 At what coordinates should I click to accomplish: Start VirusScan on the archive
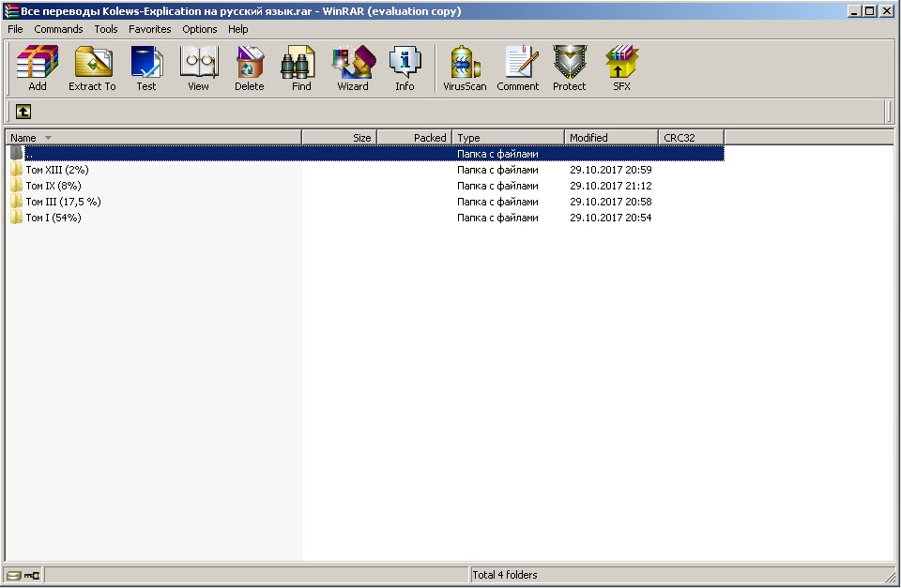coord(465,68)
